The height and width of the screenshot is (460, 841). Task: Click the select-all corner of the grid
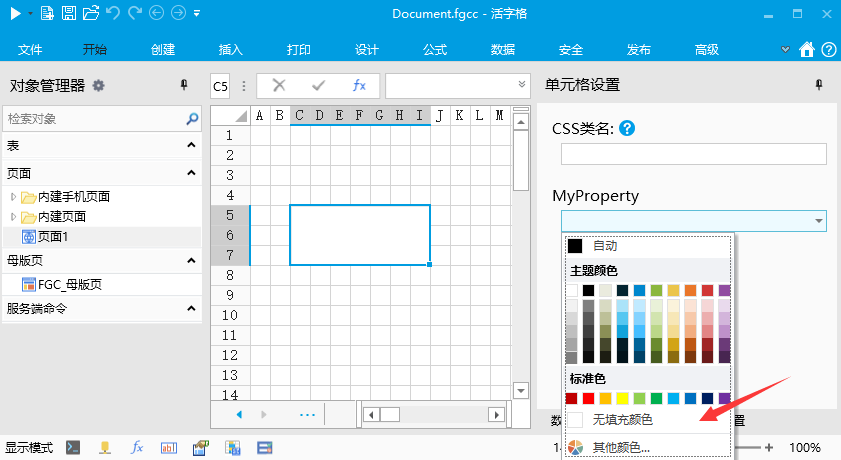pos(231,115)
